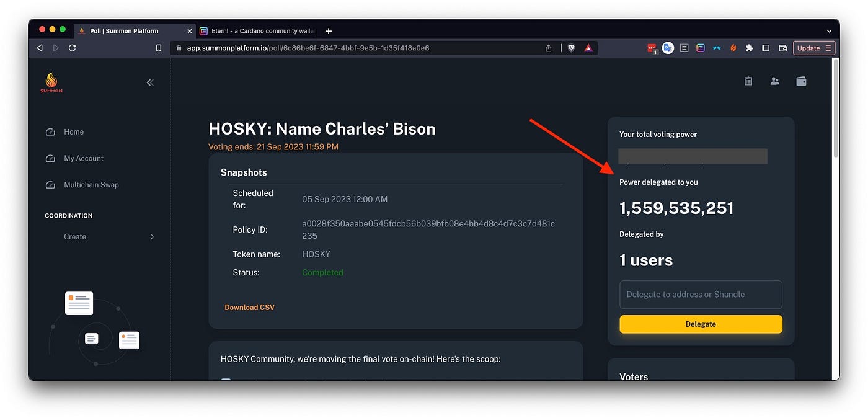Close the Poll | Summon Platform tab
Image resolution: width=868 pixels, height=418 pixels.
(190, 31)
